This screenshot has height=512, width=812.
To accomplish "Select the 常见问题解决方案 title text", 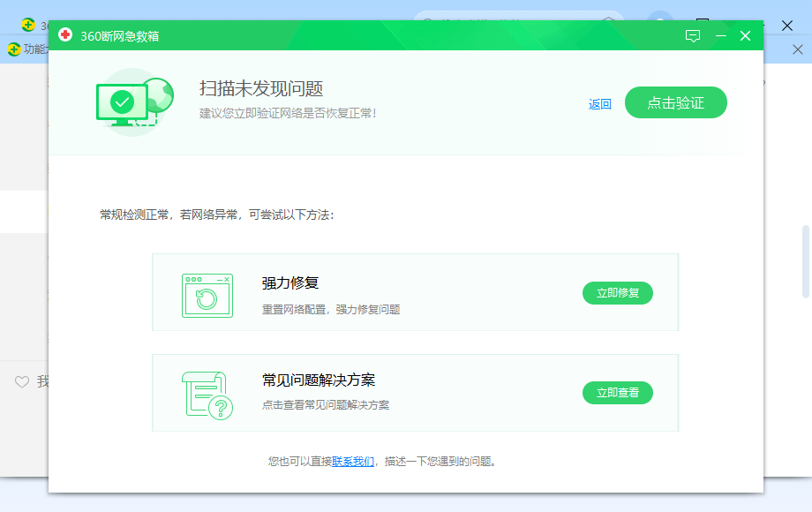I will click(319, 380).
